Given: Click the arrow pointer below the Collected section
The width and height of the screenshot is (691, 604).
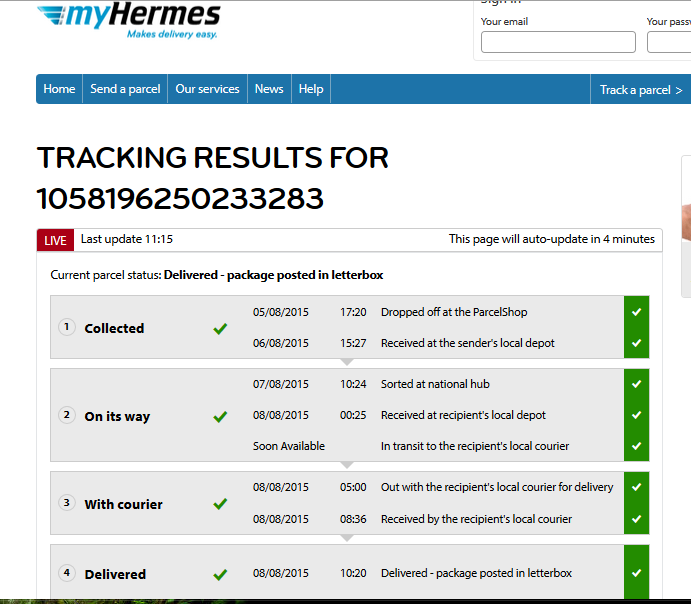Looking at the screenshot, I should (347, 362).
